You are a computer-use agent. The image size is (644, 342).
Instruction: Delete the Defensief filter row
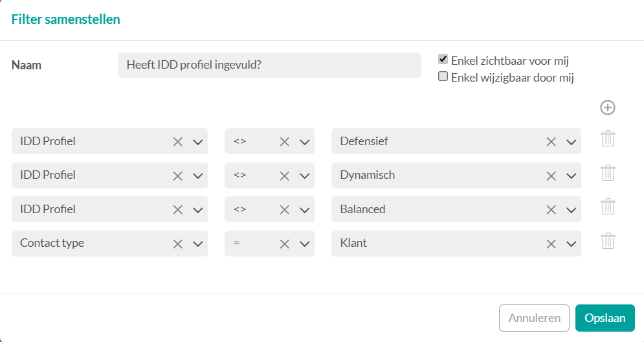[x=608, y=139]
